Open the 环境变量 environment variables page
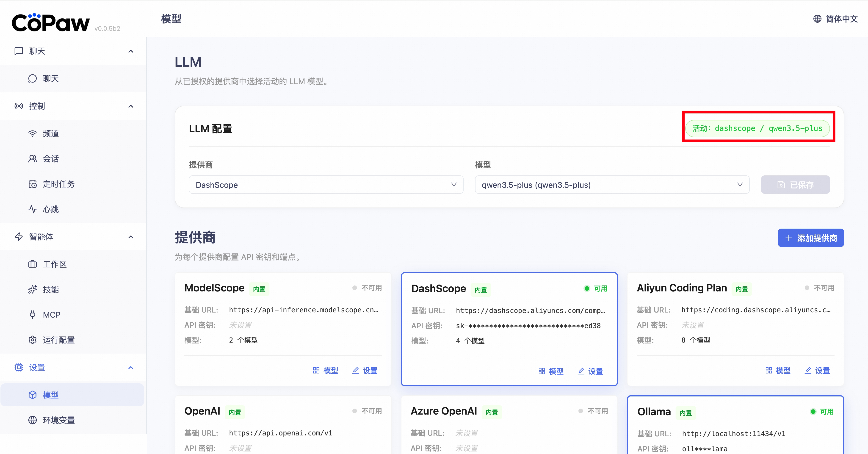The width and height of the screenshot is (868, 454). pos(58,420)
